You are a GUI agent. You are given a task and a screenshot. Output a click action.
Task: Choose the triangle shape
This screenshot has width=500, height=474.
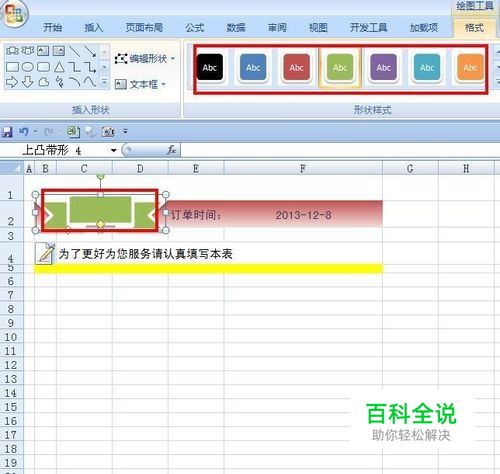pos(59,67)
